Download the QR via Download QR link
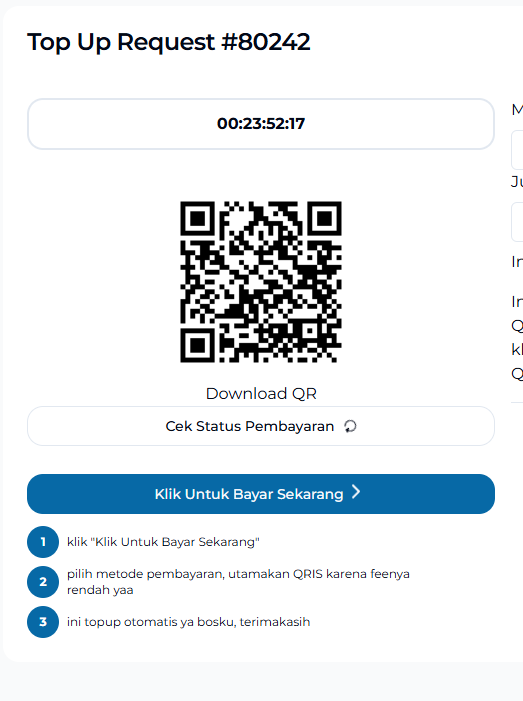The width and height of the screenshot is (523, 701). pyautogui.click(x=261, y=393)
